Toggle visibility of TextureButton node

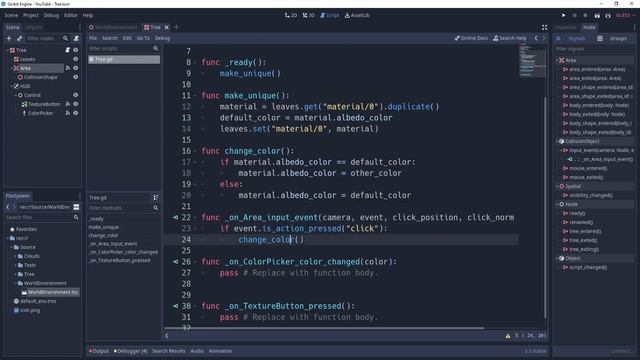coord(76,104)
